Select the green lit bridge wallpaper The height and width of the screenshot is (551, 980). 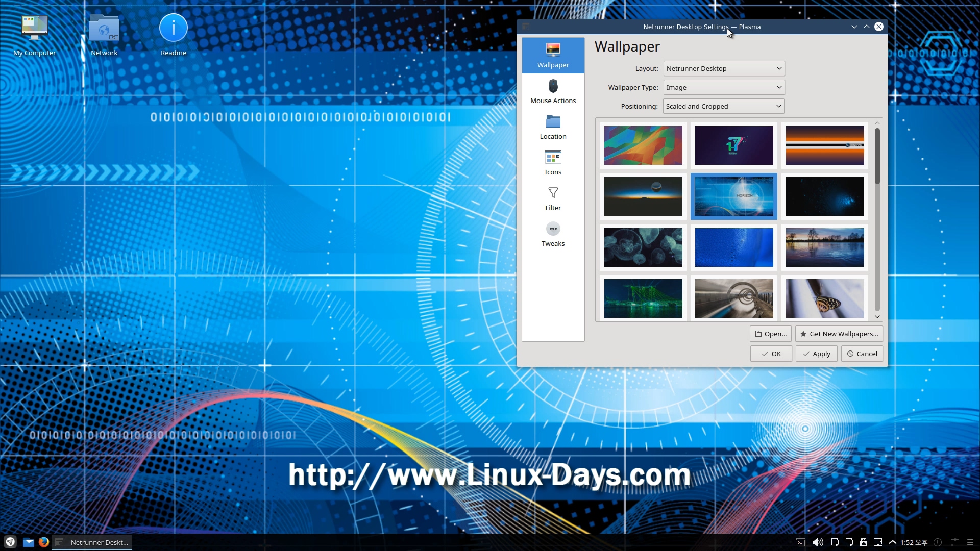(643, 298)
